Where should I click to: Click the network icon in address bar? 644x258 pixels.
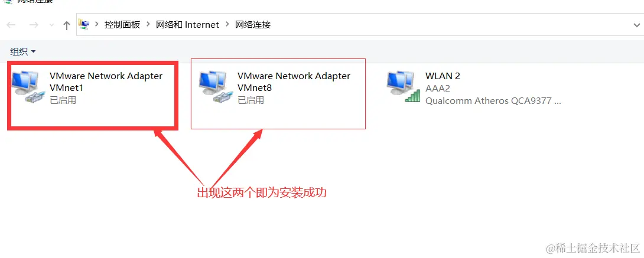pyautogui.click(x=84, y=25)
